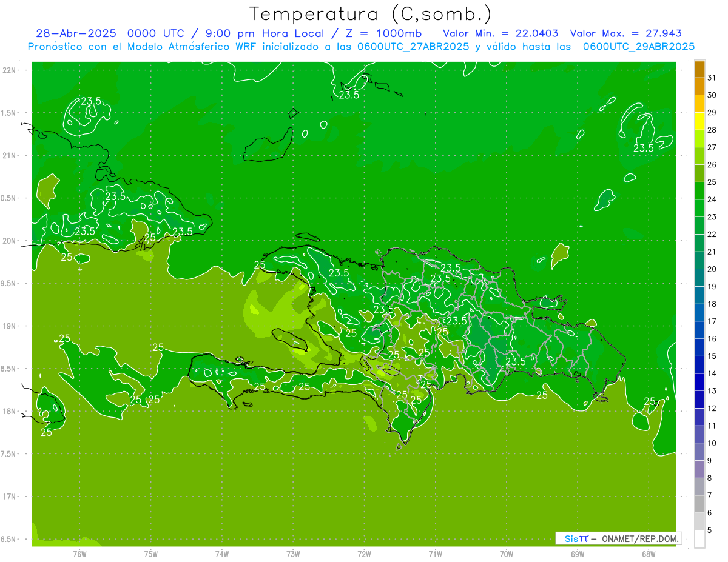Click the "31" color scale label
Screen dimensions: 728x562
pos(712,78)
